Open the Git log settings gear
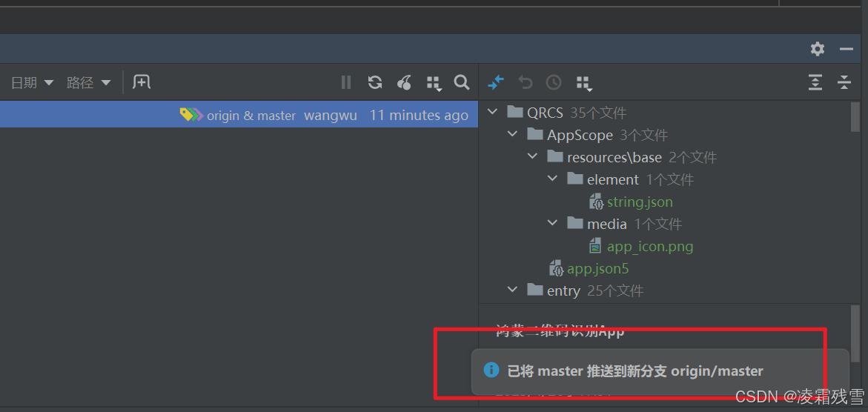The width and height of the screenshot is (868, 412). 817,49
